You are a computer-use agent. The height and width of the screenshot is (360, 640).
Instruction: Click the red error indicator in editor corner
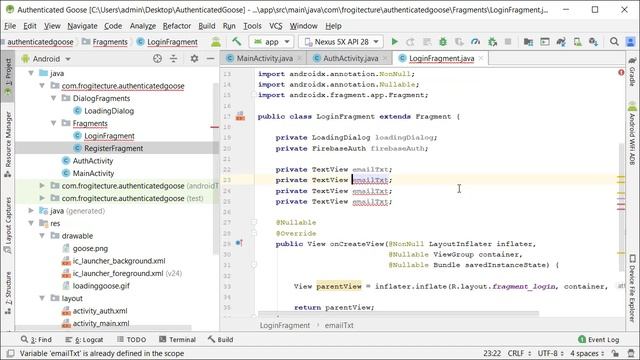pyautogui.click(x=621, y=73)
